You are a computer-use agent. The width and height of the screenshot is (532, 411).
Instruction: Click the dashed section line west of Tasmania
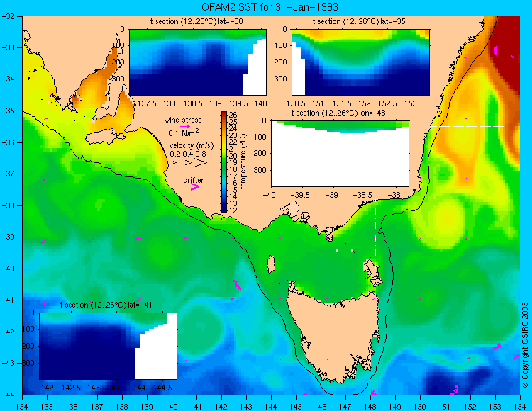253,300
